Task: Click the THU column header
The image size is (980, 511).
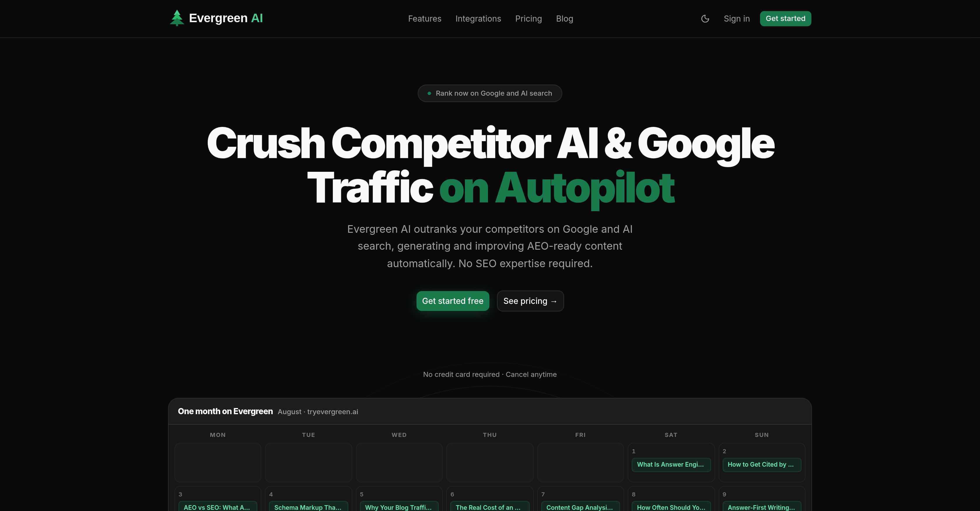Action: pyautogui.click(x=490, y=435)
